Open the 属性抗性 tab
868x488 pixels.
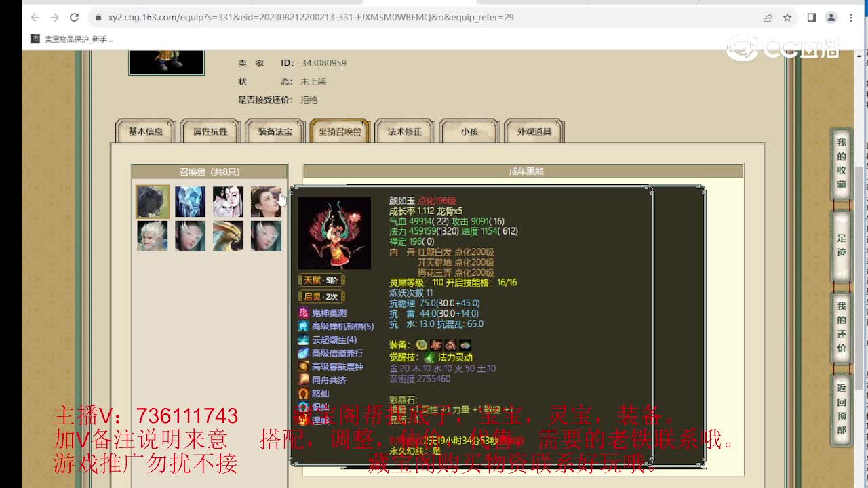(x=210, y=131)
